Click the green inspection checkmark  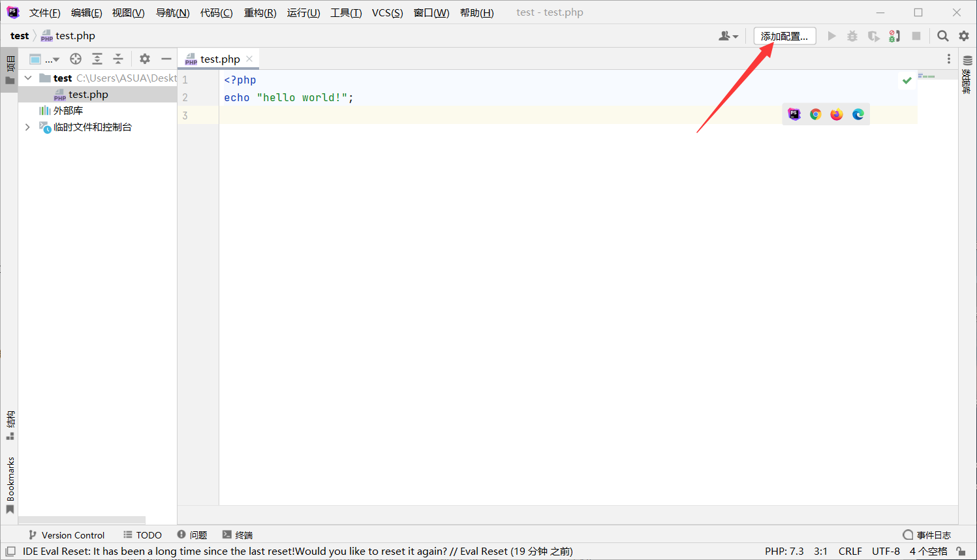click(907, 80)
